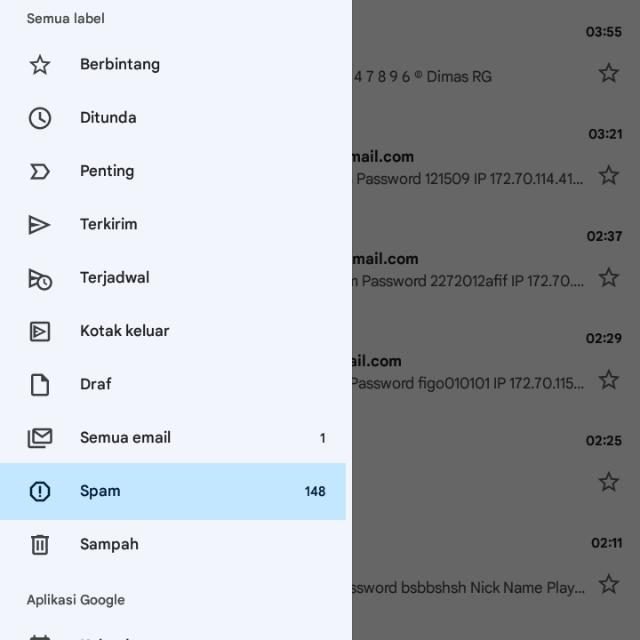Click the Terjadwal scheduled send icon
Image resolution: width=640 pixels, height=640 pixels.
pos(39,278)
